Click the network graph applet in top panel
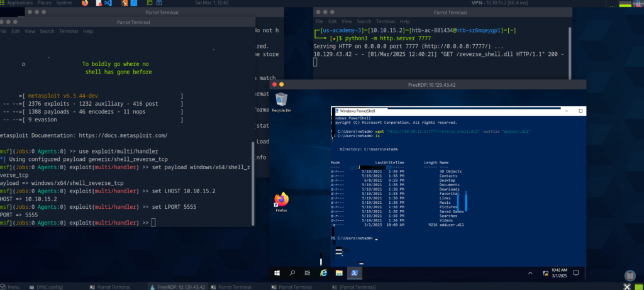The height and width of the screenshot is (290, 644). [x=638, y=3]
